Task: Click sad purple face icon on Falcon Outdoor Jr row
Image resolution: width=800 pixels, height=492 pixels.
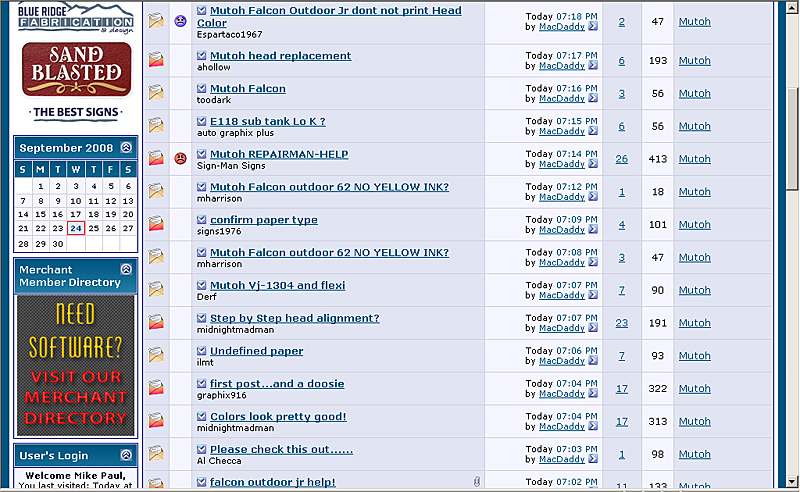Action: 180,21
